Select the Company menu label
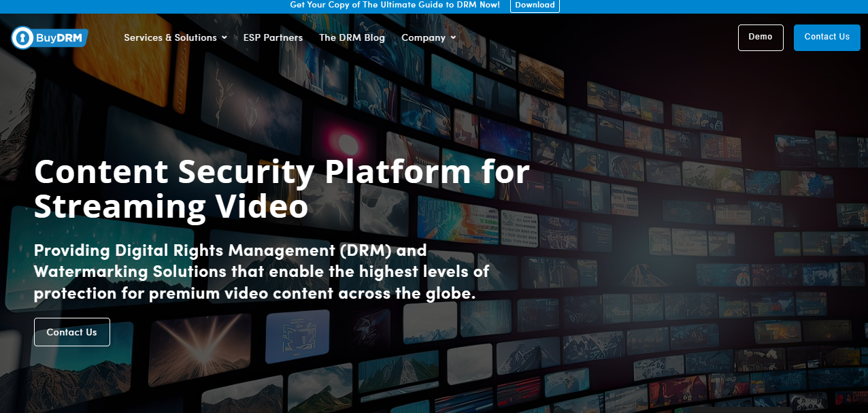The width and height of the screenshot is (868, 413). (x=423, y=37)
